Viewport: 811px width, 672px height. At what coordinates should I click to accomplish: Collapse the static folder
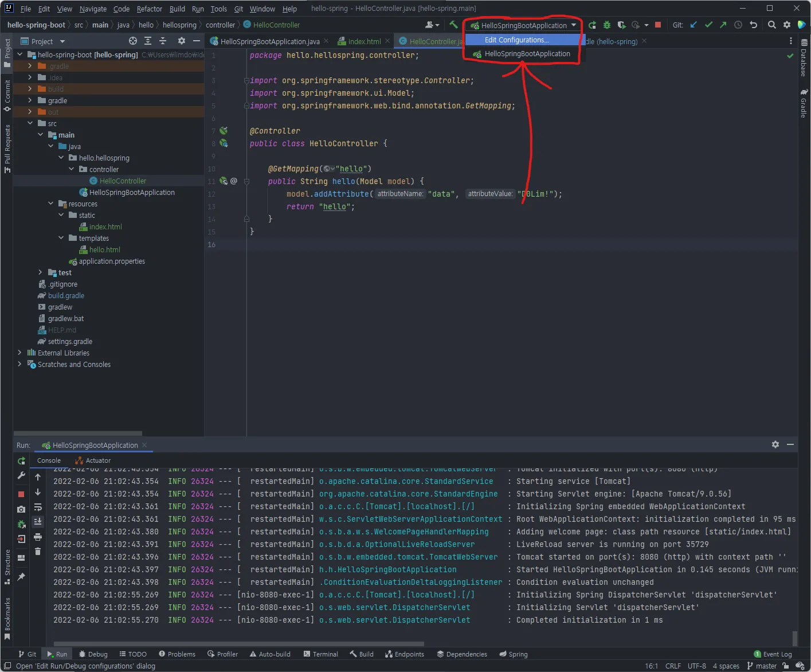[61, 215]
